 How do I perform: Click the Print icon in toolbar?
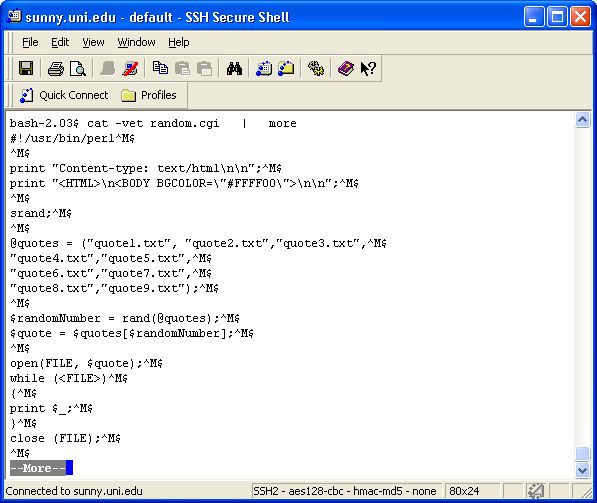[56, 69]
